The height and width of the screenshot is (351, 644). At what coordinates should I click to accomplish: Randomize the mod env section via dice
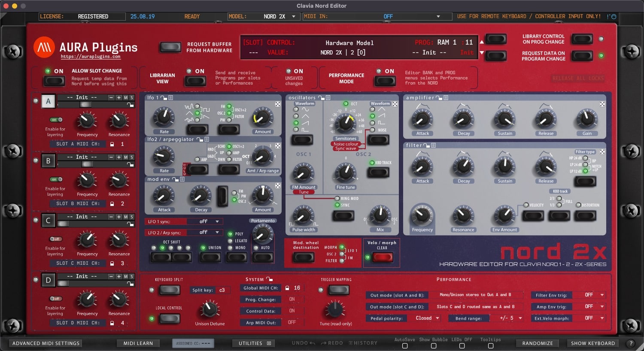pyautogui.click(x=278, y=185)
